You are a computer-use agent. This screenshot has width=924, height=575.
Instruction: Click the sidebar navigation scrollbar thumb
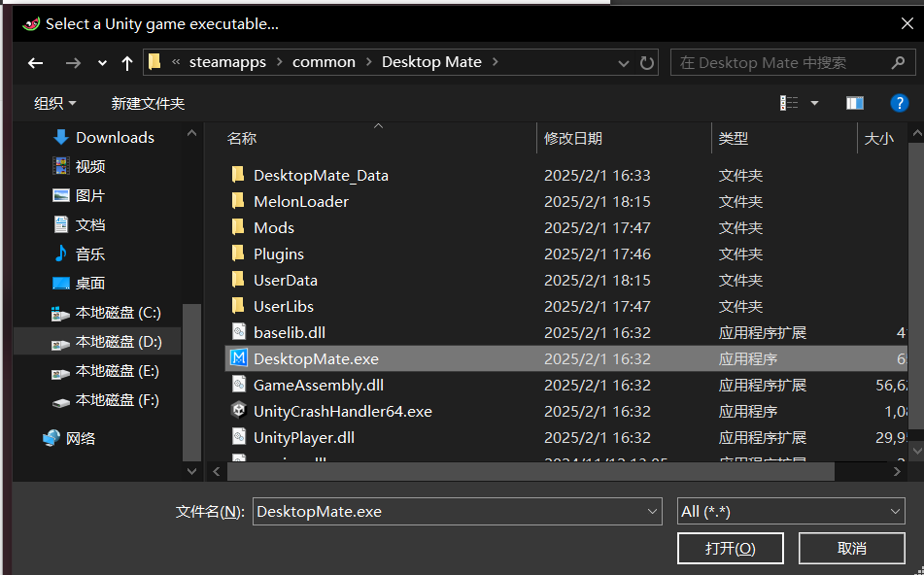tap(191, 382)
